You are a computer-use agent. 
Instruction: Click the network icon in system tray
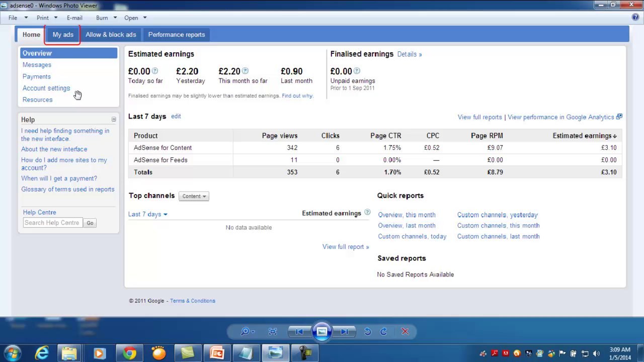(585, 353)
